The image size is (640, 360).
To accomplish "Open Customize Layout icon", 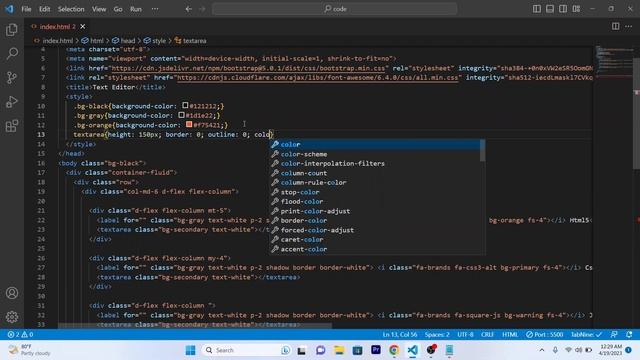I will [576, 9].
